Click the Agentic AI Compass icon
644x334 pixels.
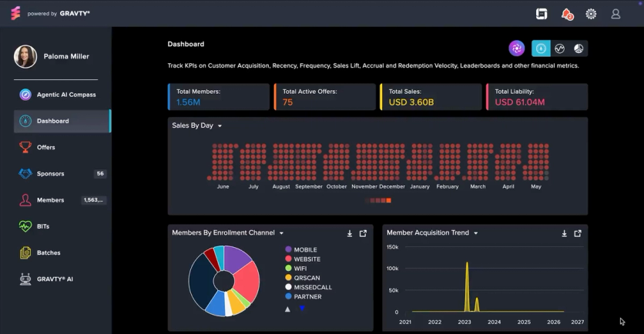[x=25, y=95]
